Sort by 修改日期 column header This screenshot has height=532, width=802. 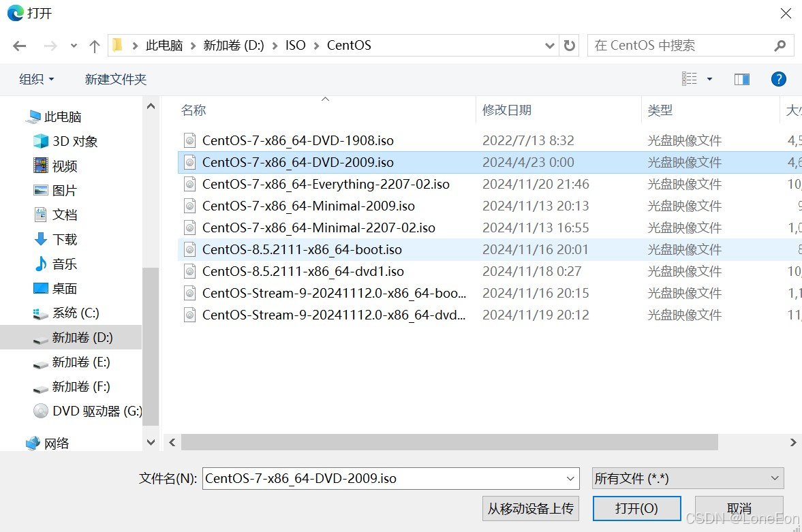pos(507,110)
